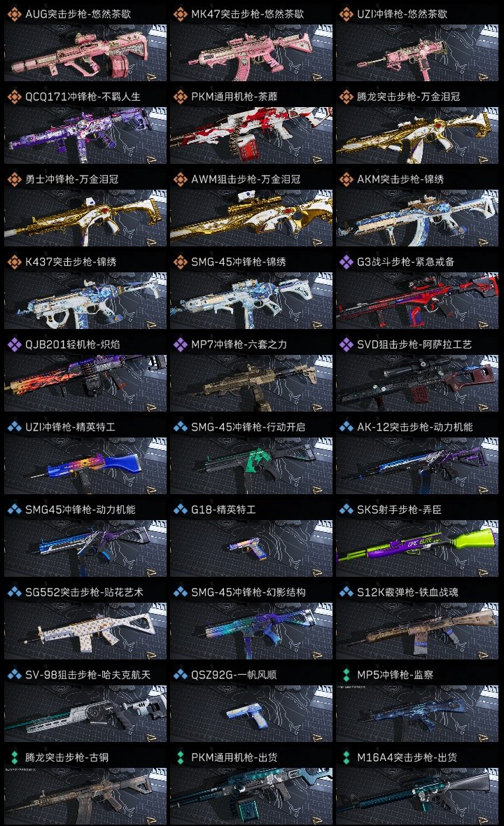Viewport: 504px width, 826px height.
Task: Select the SG552突击步枪-贴花艺术 skin card
Action: (x=85, y=621)
